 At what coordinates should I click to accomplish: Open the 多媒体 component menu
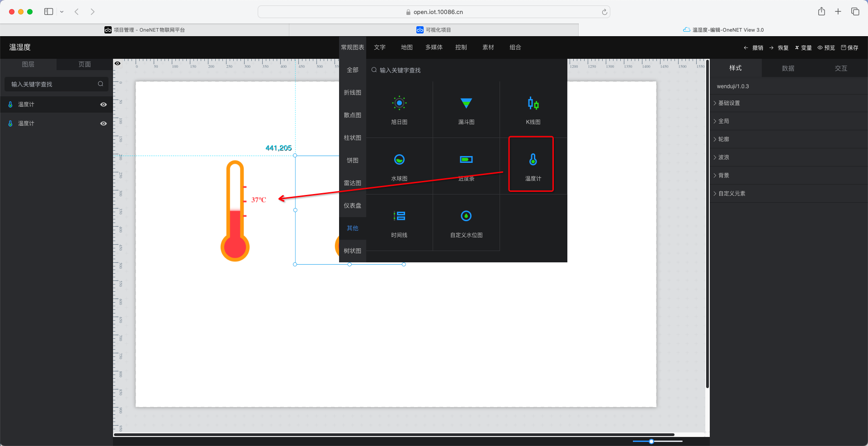(x=434, y=47)
